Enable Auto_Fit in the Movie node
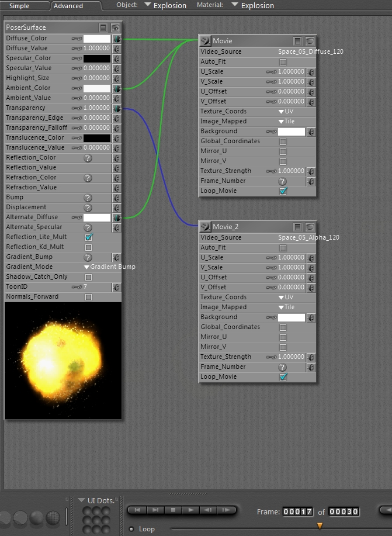 point(283,62)
